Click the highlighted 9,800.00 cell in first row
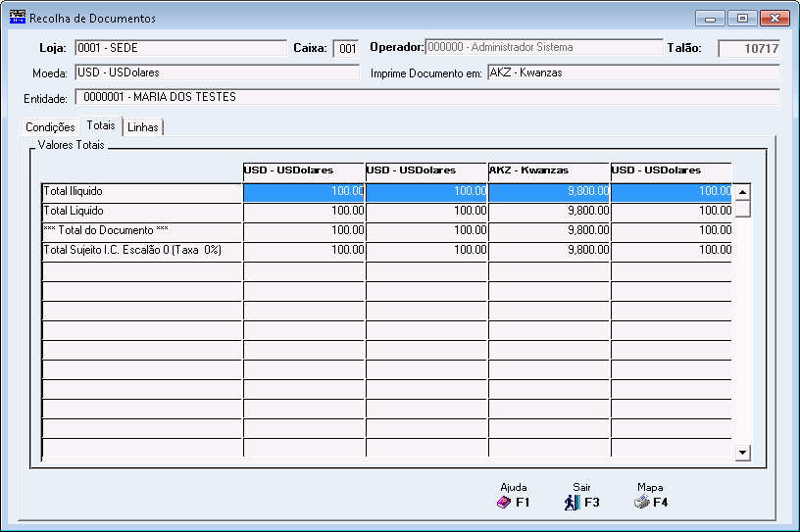Image resolution: width=800 pixels, height=532 pixels. click(x=548, y=192)
